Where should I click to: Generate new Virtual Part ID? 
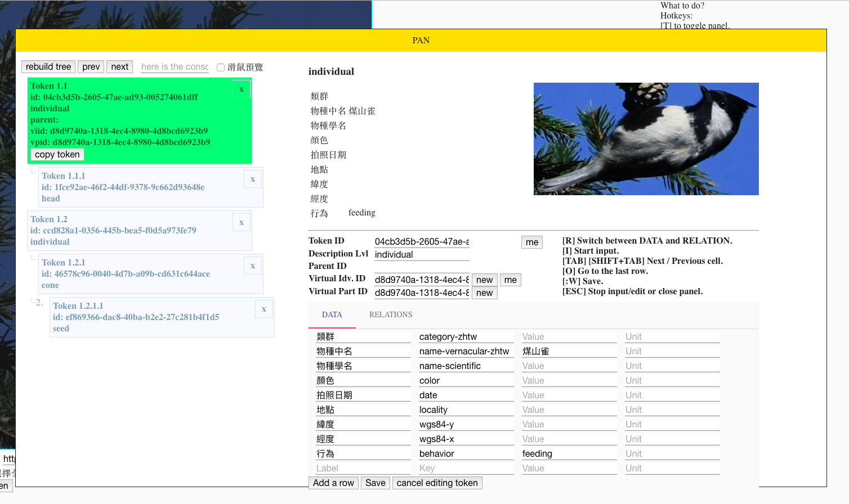pyautogui.click(x=484, y=292)
